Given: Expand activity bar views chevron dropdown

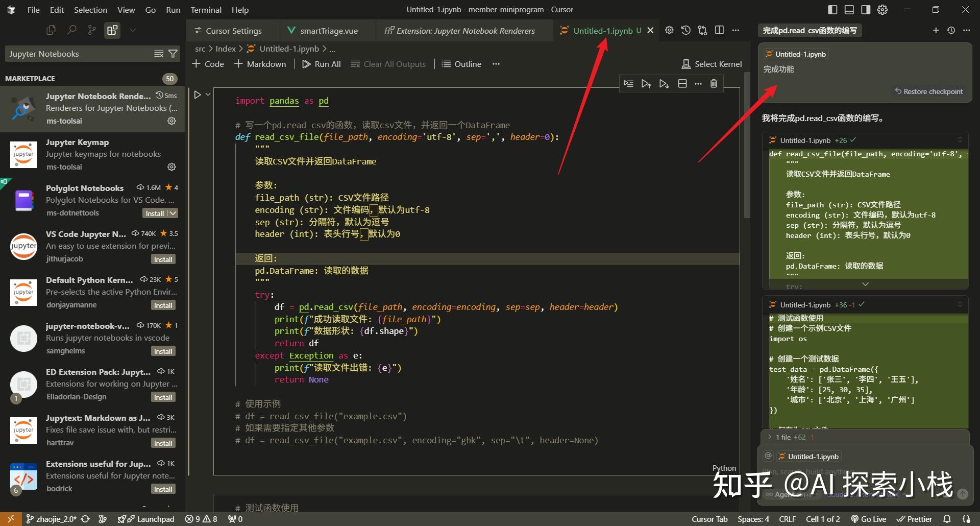Looking at the screenshot, I should 133,30.
